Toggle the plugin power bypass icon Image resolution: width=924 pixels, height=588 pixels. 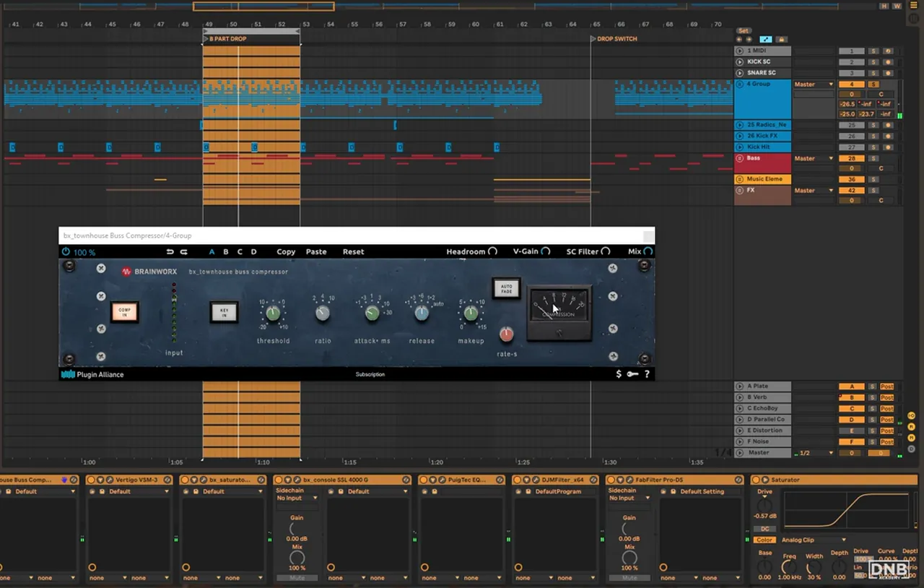66,252
